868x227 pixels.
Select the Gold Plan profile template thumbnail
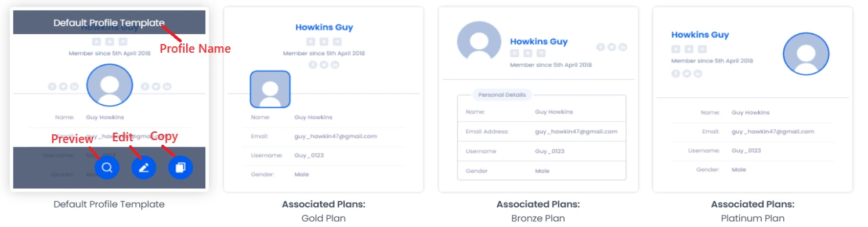(323, 99)
